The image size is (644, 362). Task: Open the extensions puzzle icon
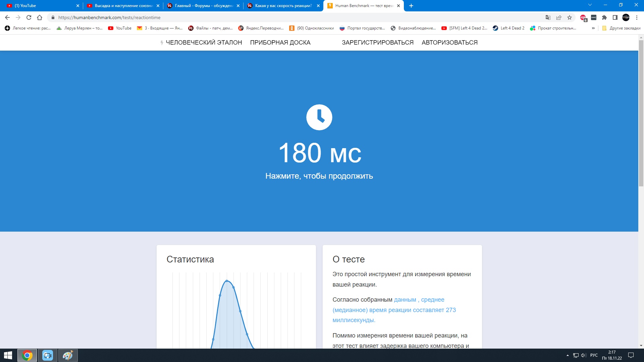pos(604,17)
